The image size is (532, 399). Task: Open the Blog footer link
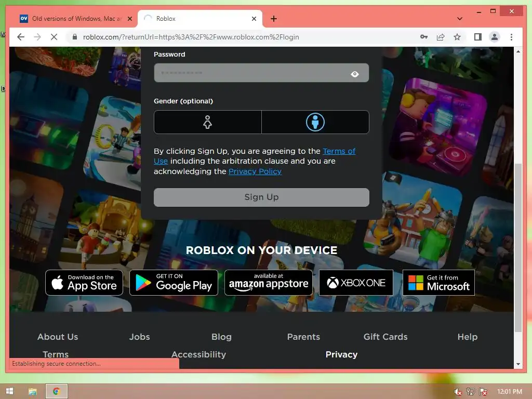click(x=221, y=337)
